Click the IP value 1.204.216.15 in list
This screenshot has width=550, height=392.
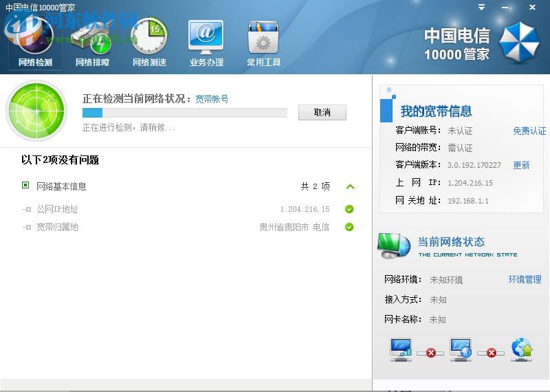(x=305, y=209)
